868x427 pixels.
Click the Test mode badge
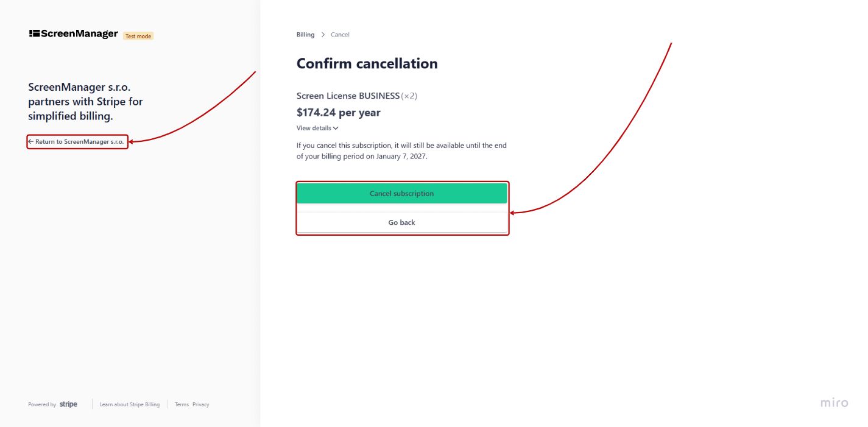138,36
